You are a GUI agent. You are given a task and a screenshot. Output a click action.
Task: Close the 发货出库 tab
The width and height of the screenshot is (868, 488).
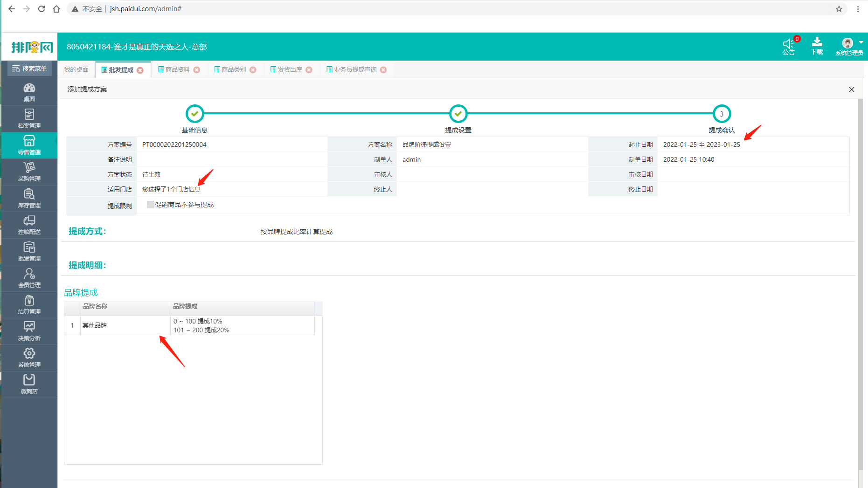point(309,70)
